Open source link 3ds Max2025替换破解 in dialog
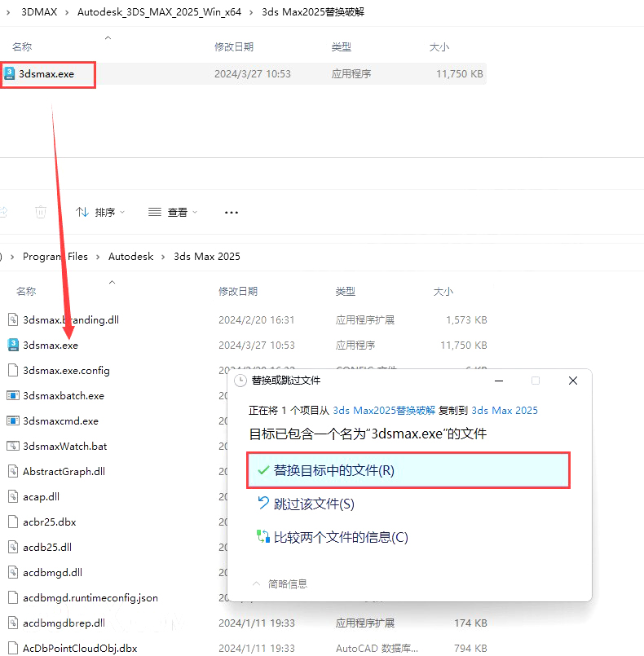Viewport: 644px width, 656px height. click(x=384, y=411)
